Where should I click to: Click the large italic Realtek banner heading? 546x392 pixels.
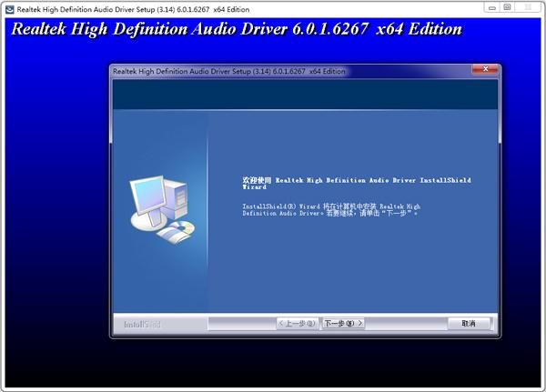pos(237,29)
